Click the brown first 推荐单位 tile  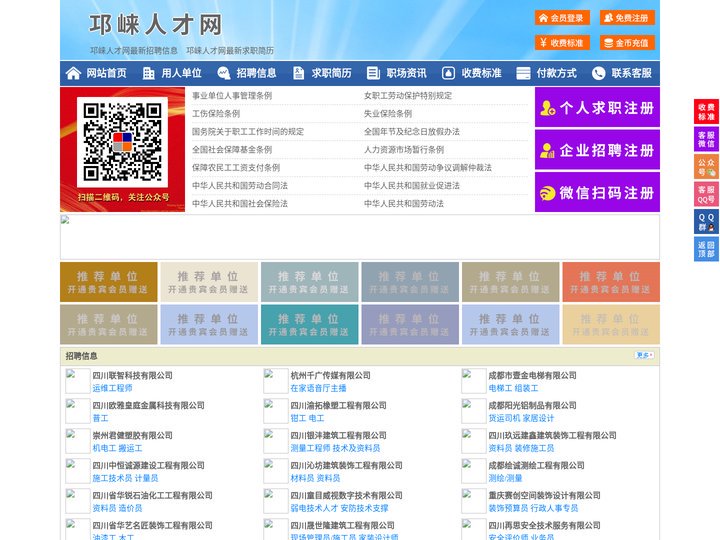pos(108,282)
